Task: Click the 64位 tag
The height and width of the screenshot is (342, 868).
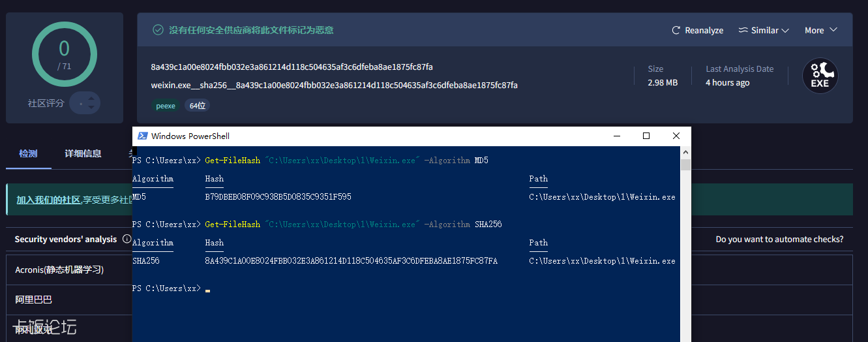Action: click(x=198, y=106)
